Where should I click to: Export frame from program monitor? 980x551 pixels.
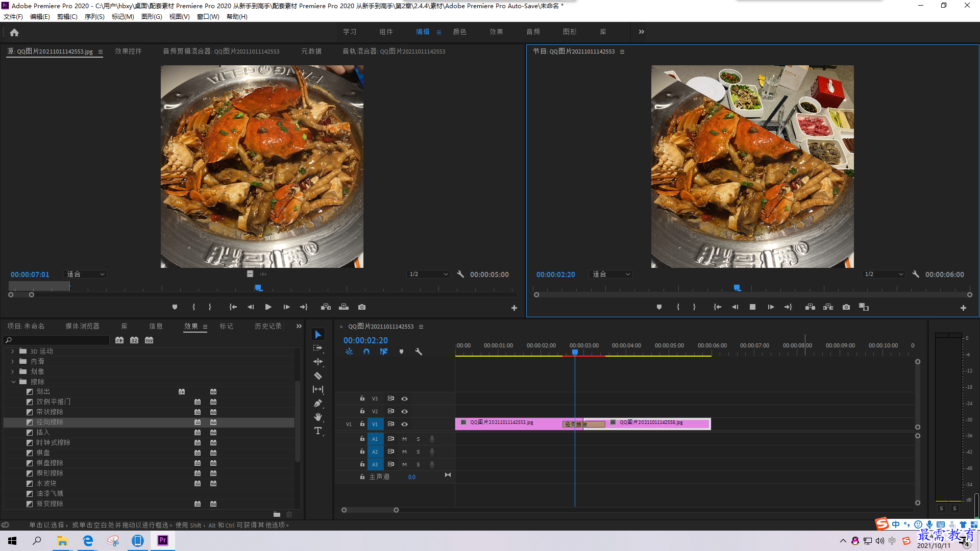coord(846,307)
